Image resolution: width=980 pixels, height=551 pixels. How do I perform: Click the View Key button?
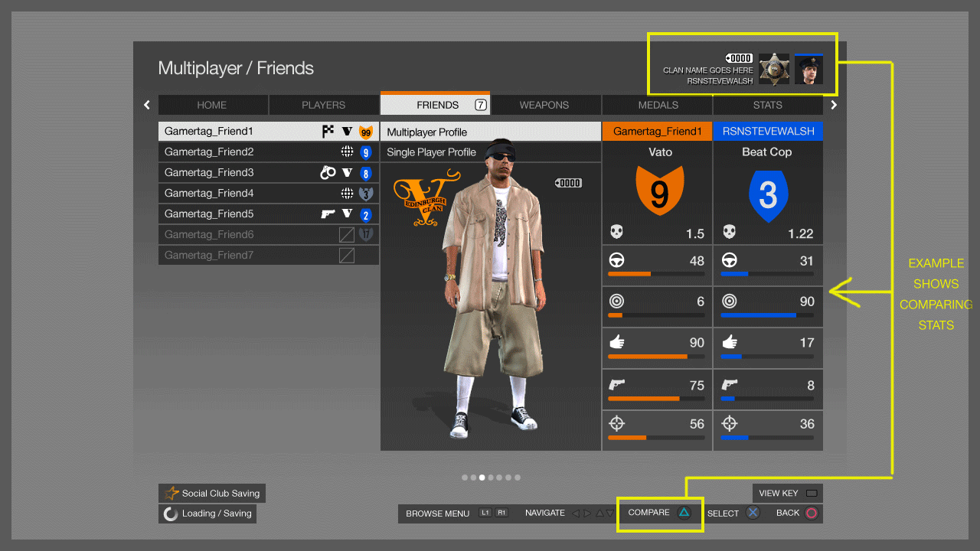click(787, 494)
